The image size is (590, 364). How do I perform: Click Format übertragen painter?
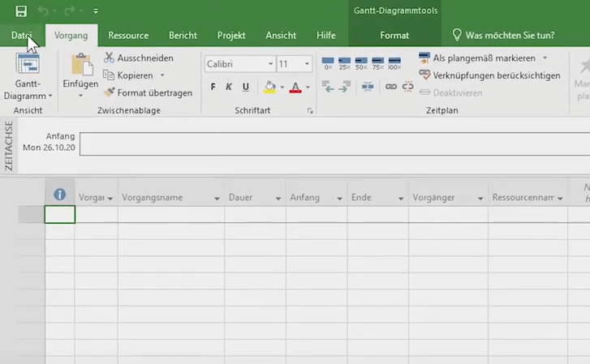pyautogui.click(x=148, y=93)
